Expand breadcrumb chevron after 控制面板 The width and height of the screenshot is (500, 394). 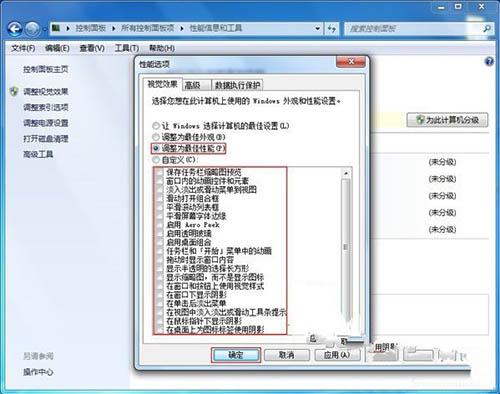pyautogui.click(x=113, y=29)
